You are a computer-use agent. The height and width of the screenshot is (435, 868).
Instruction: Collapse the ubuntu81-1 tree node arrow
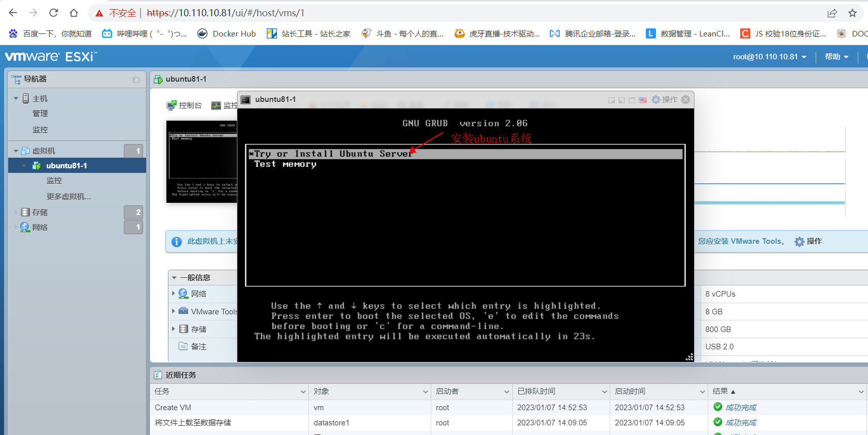24,166
